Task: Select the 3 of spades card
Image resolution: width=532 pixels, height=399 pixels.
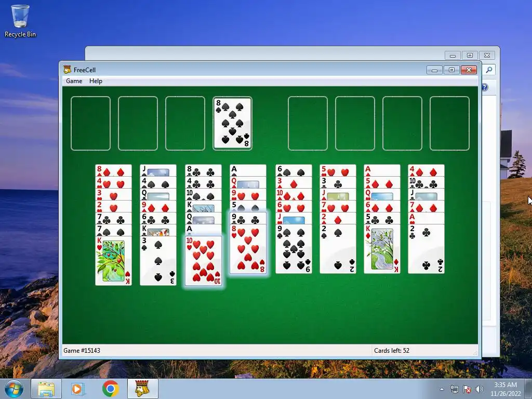Action: (x=158, y=261)
